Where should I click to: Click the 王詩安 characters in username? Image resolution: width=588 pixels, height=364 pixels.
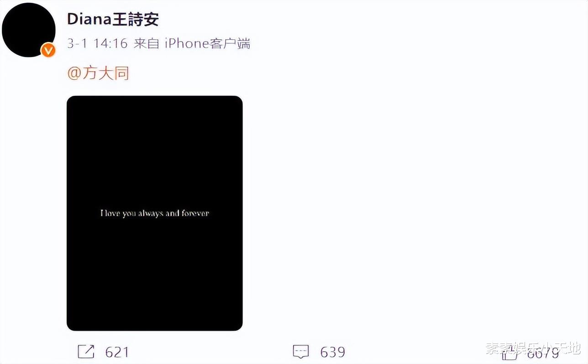tap(136, 19)
